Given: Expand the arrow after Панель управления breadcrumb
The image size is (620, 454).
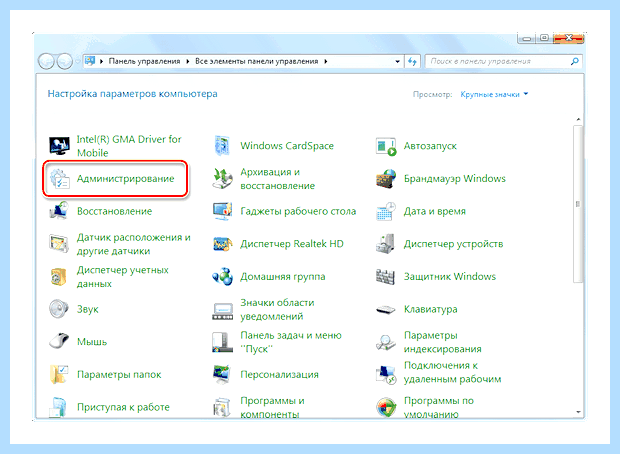Looking at the screenshot, I should pos(187,61).
